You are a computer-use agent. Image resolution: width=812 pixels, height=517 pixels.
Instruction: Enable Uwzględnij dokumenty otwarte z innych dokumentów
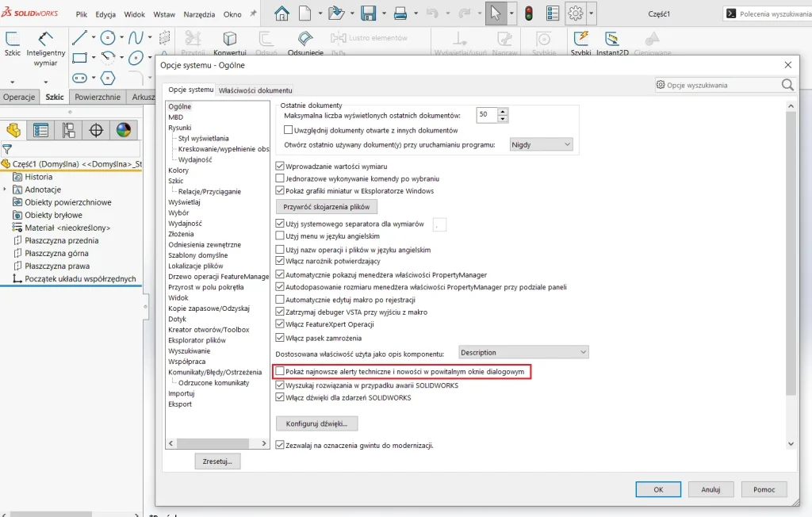click(x=289, y=130)
